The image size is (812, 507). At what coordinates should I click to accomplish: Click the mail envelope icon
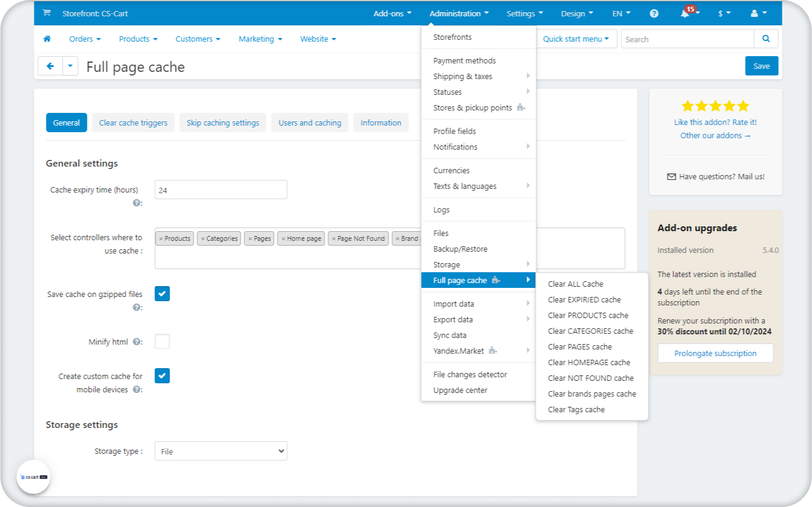(671, 177)
